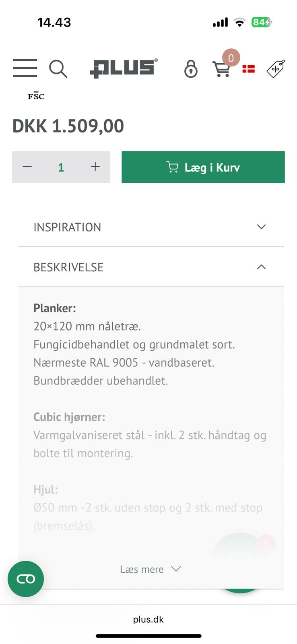Open the search function

pos(58,68)
